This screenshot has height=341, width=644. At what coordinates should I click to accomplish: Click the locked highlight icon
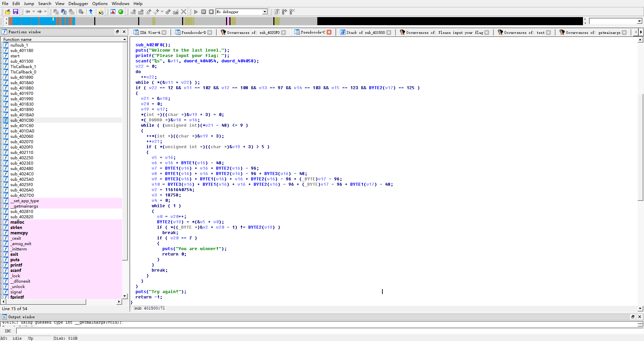point(101,12)
